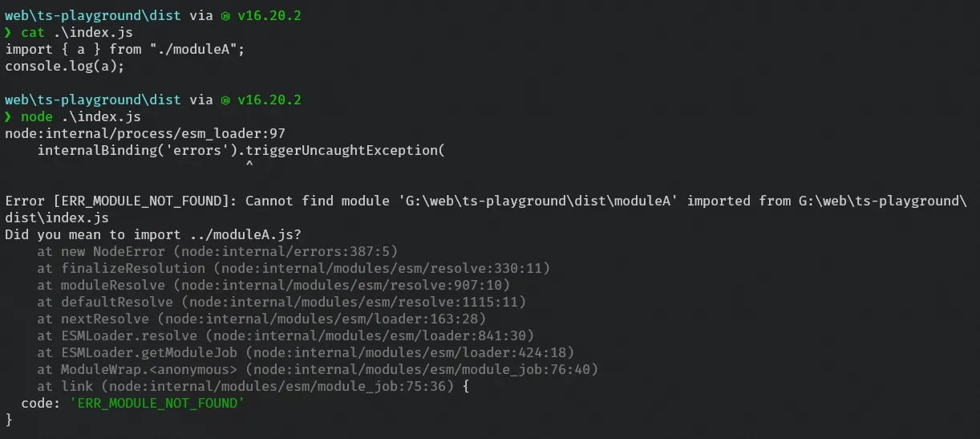Image resolution: width=980 pixels, height=439 pixels.
Task: Click the "Did you mean to import" suggestion line
Action: pos(153,234)
